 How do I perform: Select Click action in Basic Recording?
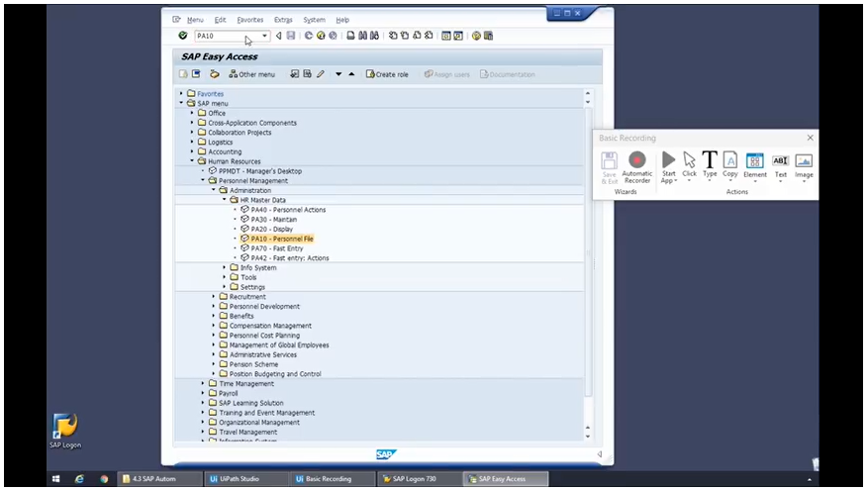pos(689,166)
